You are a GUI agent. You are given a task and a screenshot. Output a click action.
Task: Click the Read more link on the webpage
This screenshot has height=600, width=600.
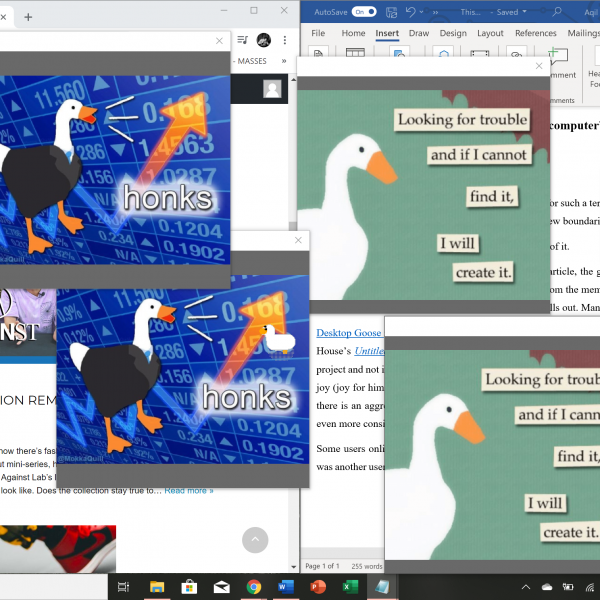pyautogui.click(x=189, y=490)
